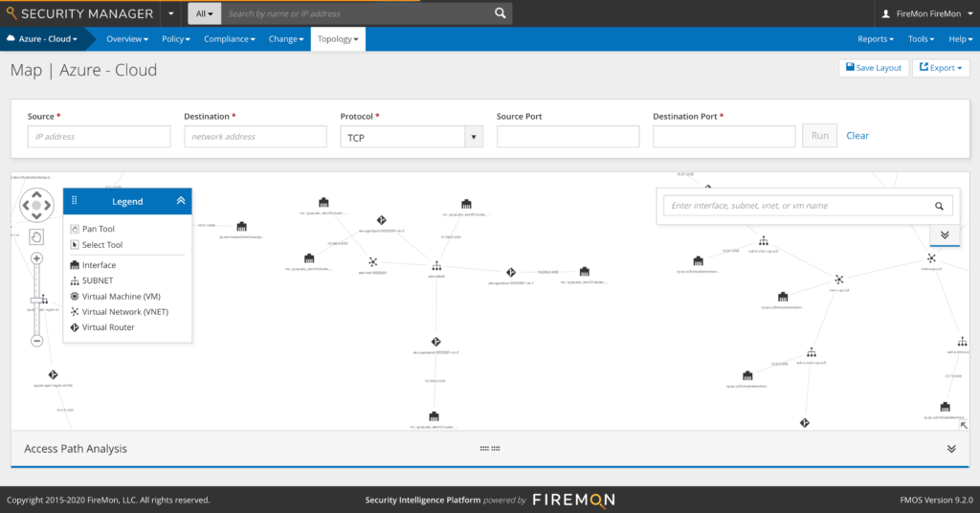Select the sub-b.vnet-c.qa.uc3 subnet node
The width and height of the screenshot is (980, 513).
click(x=763, y=240)
